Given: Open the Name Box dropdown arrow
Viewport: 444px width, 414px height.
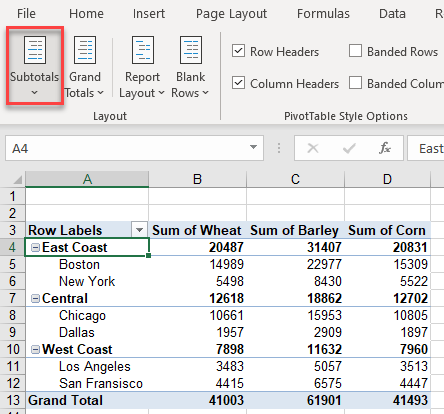Looking at the screenshot, I should [x=253, y=147].
